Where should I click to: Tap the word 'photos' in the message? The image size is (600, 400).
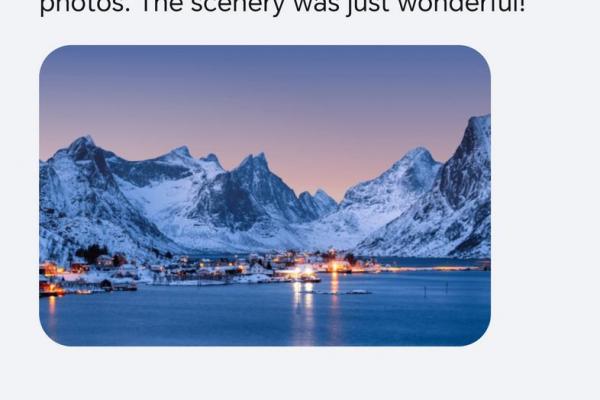85,8
